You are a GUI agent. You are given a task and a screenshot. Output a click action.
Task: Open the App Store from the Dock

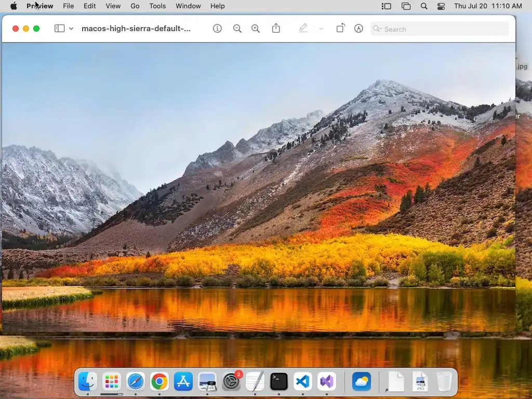[183, 381]
